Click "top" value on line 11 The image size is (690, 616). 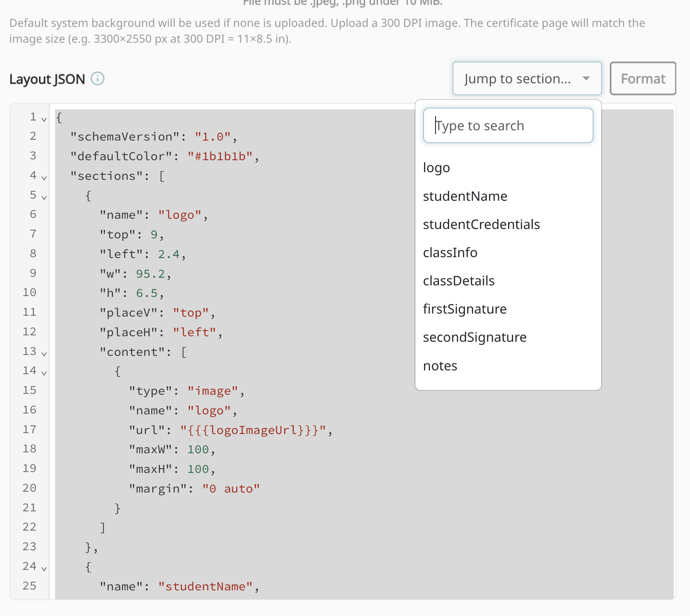coord(191,313)
